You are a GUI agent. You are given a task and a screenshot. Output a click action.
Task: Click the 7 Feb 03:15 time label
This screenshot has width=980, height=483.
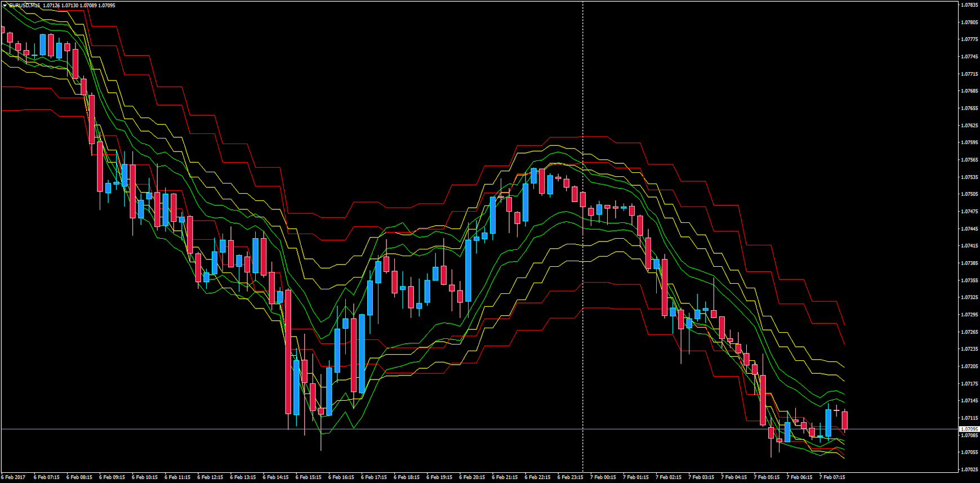pyautogui.click(x=701, y=477)
